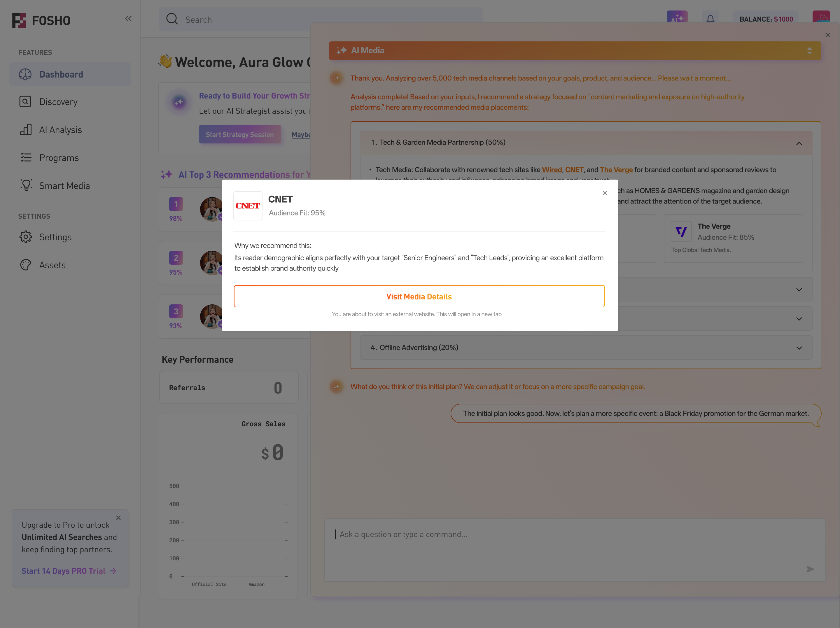Click the chat question input box
The width and height of the screenshot is (840, 628).
(575, 550)
